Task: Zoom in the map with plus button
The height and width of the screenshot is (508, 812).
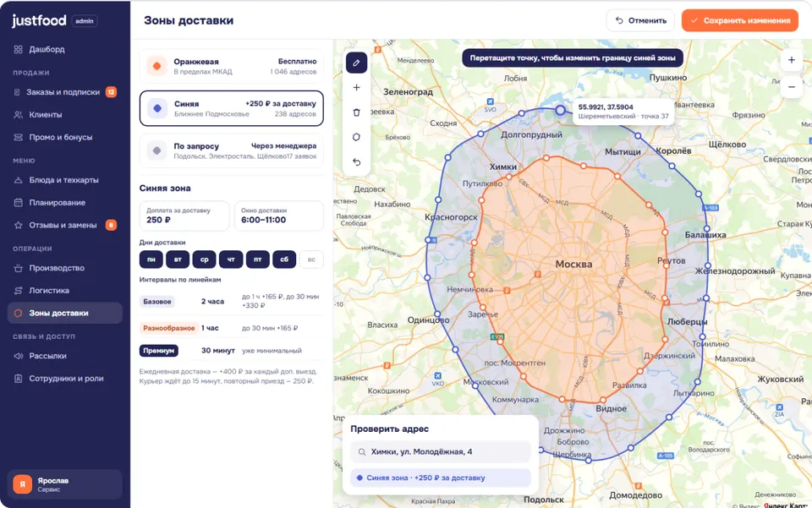Action: 792,60
